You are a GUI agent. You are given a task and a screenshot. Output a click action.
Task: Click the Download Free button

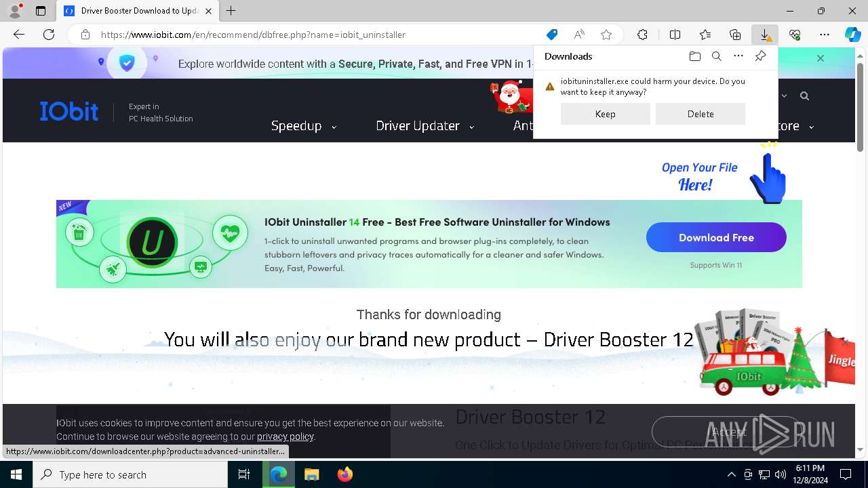(716, 238)
